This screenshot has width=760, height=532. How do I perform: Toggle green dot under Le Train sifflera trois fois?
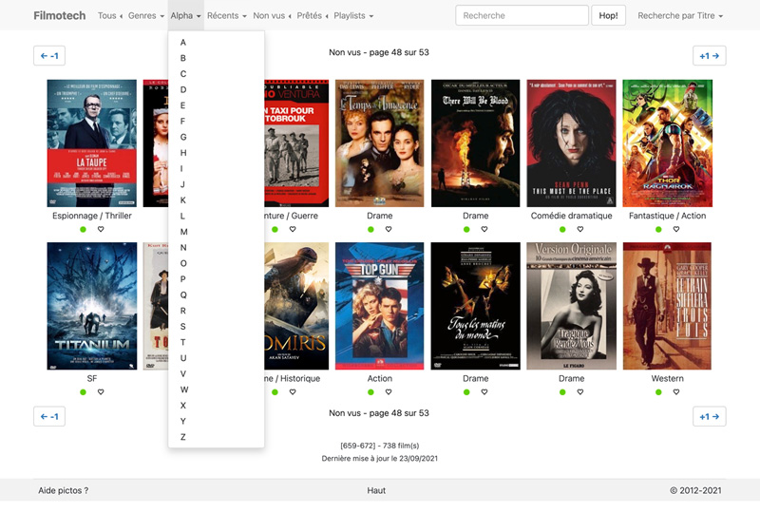[658, 392]
